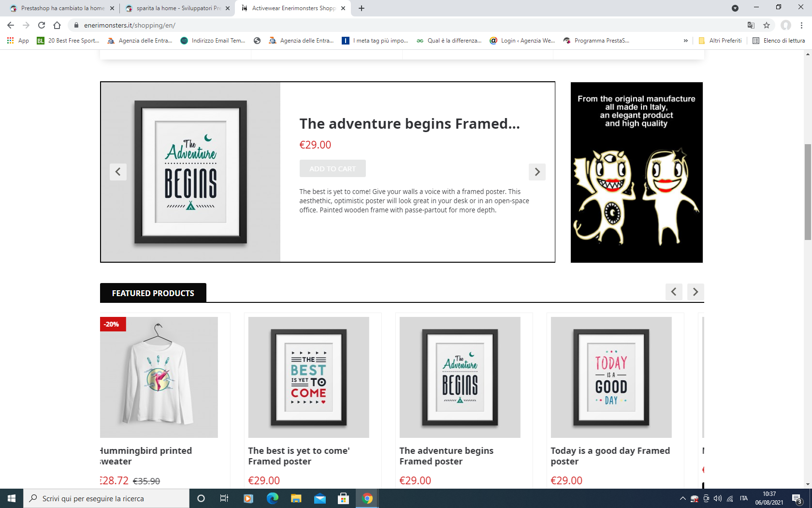
Task: Open 'Indirizzo Email Tem...' bookmark
Action: point(213,41)
